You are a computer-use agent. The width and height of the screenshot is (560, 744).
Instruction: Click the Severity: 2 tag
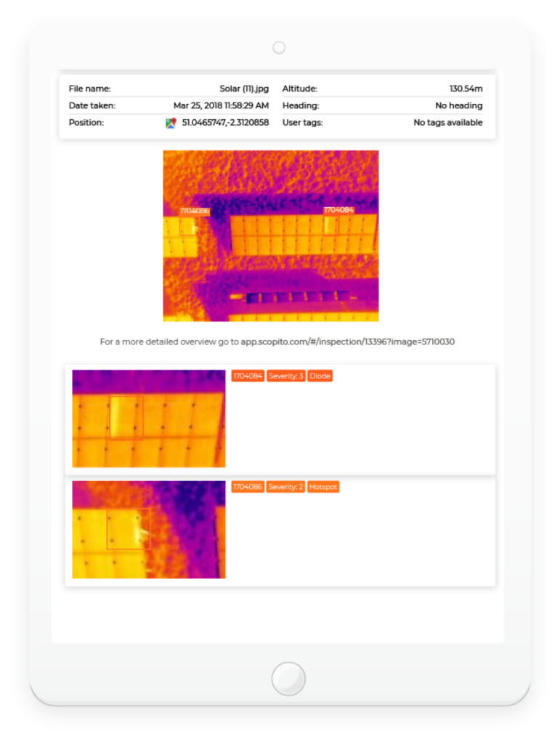point(285,487)
